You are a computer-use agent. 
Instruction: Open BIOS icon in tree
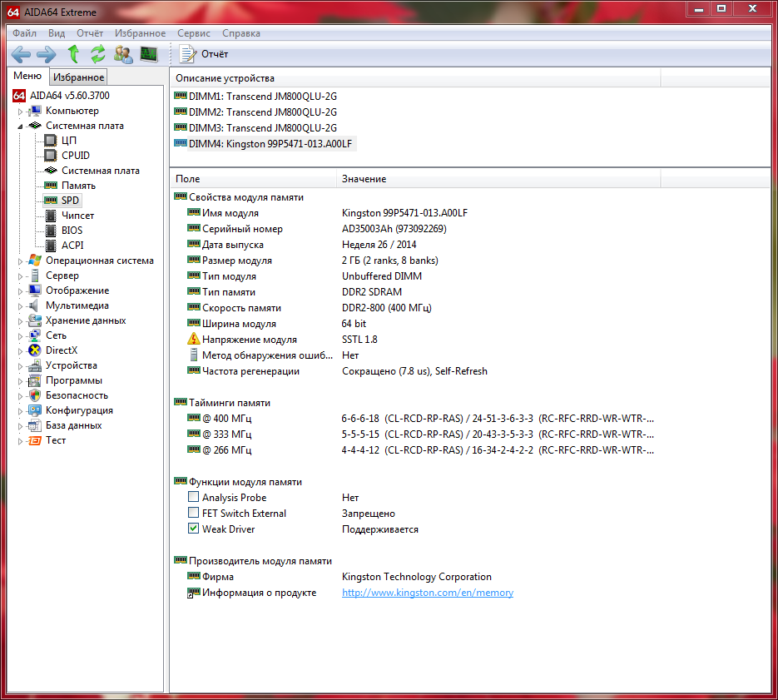coord(51,231)
